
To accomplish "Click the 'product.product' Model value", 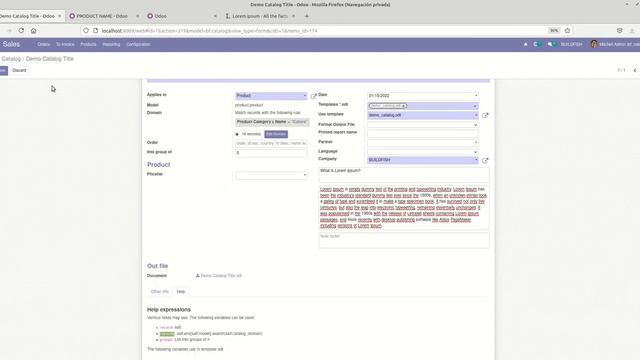I will tap(249, 105).
